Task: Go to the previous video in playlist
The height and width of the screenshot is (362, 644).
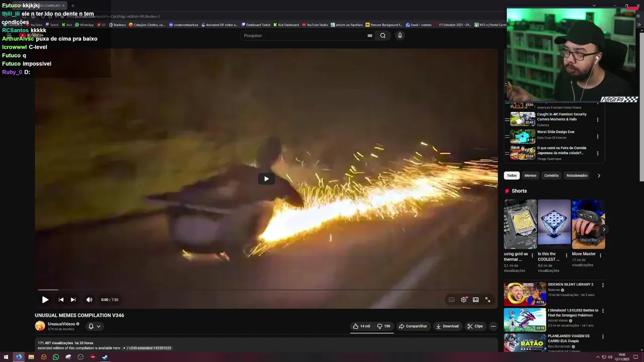Action: (61, 300)
